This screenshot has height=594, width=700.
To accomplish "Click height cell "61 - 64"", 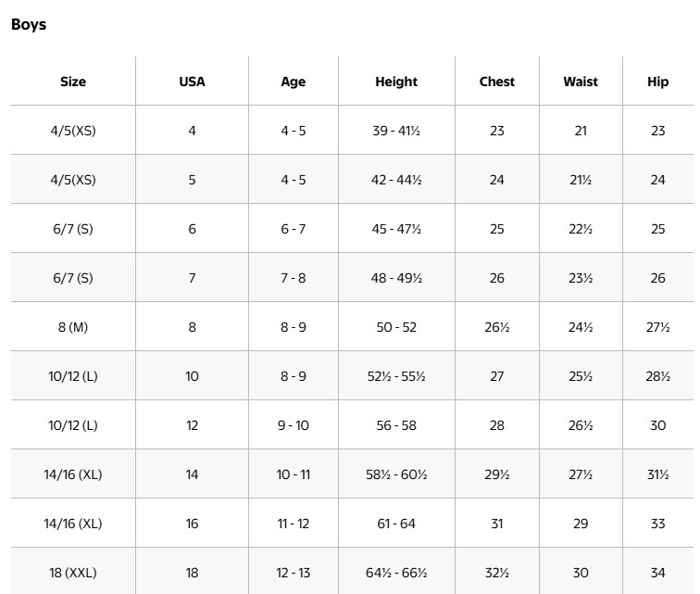I will pos(396,524).
